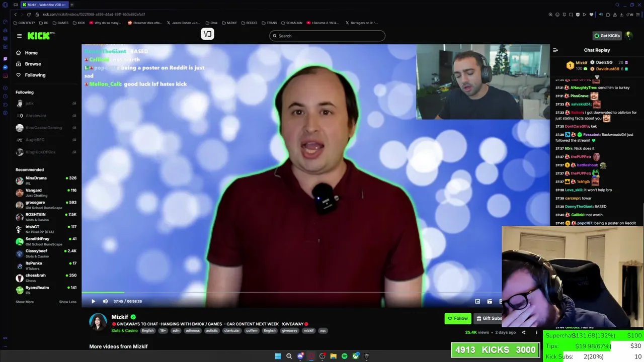Open grossgore recommended channel
Viewport: 644px width, 362px height.
click(46, 205)
